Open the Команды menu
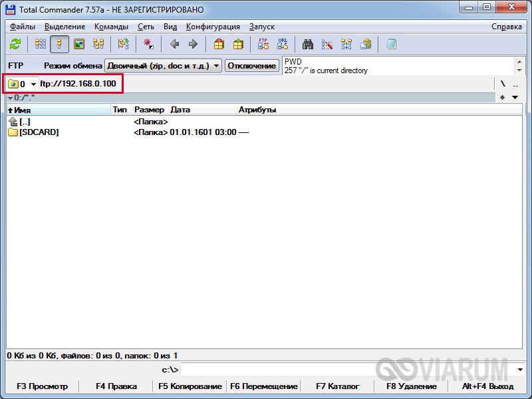This screenshot has width=532, height=399. [111, 27]
